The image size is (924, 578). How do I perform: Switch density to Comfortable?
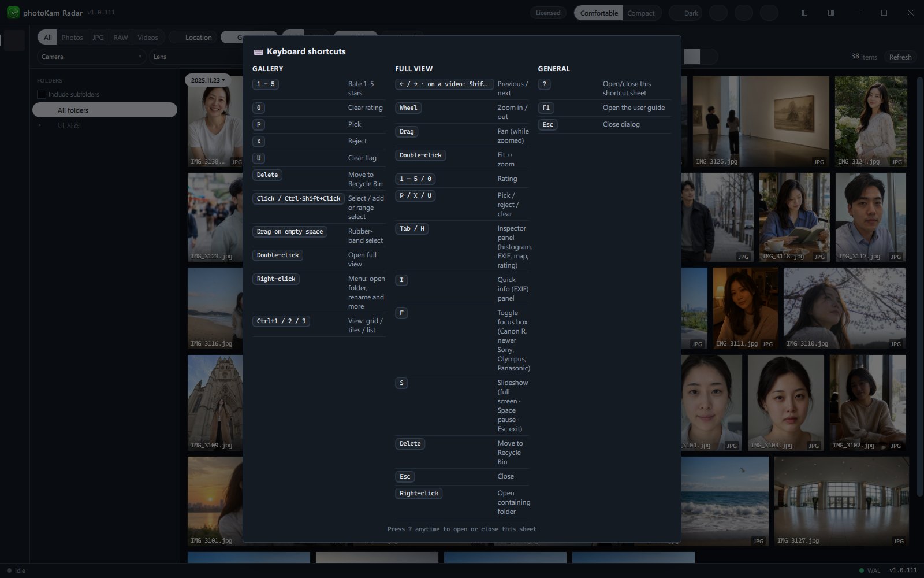tap(598, 13)
